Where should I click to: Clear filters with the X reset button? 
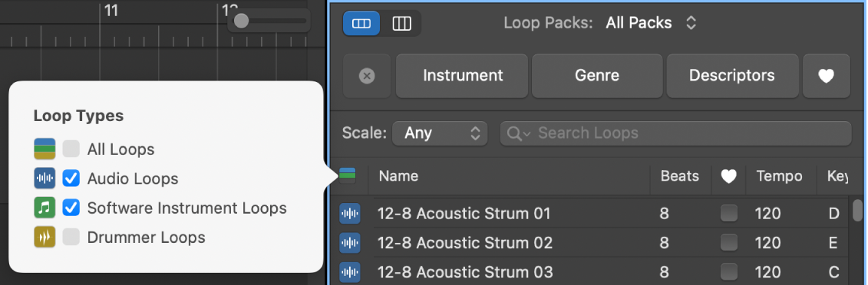tap(367, 76)
